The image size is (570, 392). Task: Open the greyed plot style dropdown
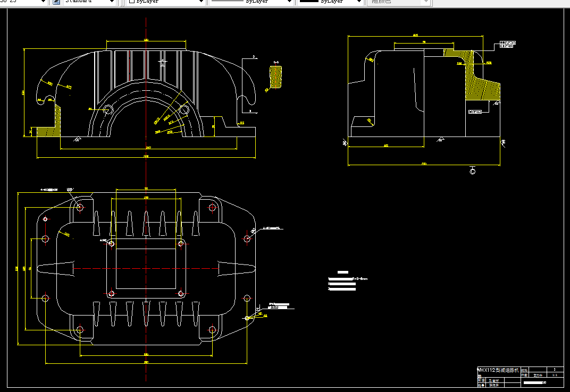(399, 2)
